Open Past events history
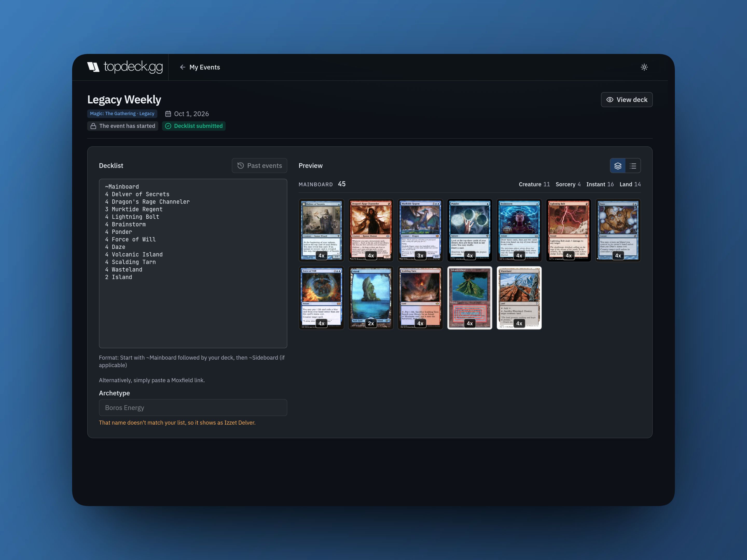 [x=259, y=166]
